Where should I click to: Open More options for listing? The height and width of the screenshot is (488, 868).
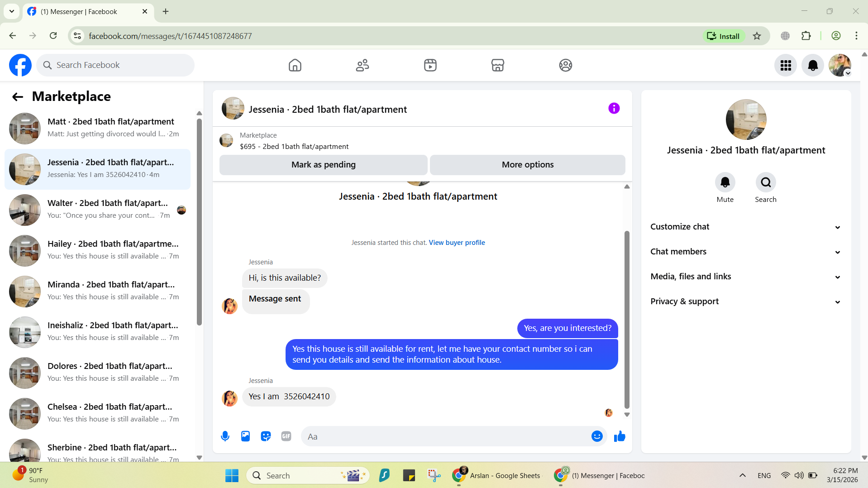pyautogui.click(x=528, y=165)
